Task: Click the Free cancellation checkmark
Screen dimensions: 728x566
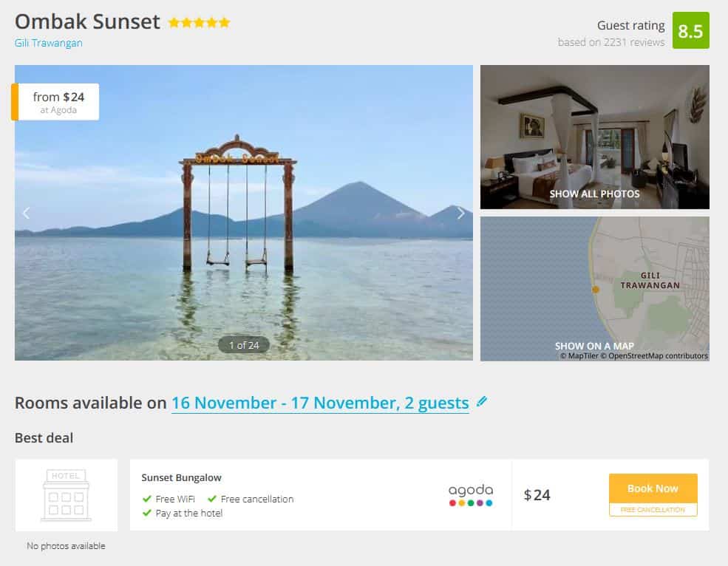Action: tap(212, 499)
